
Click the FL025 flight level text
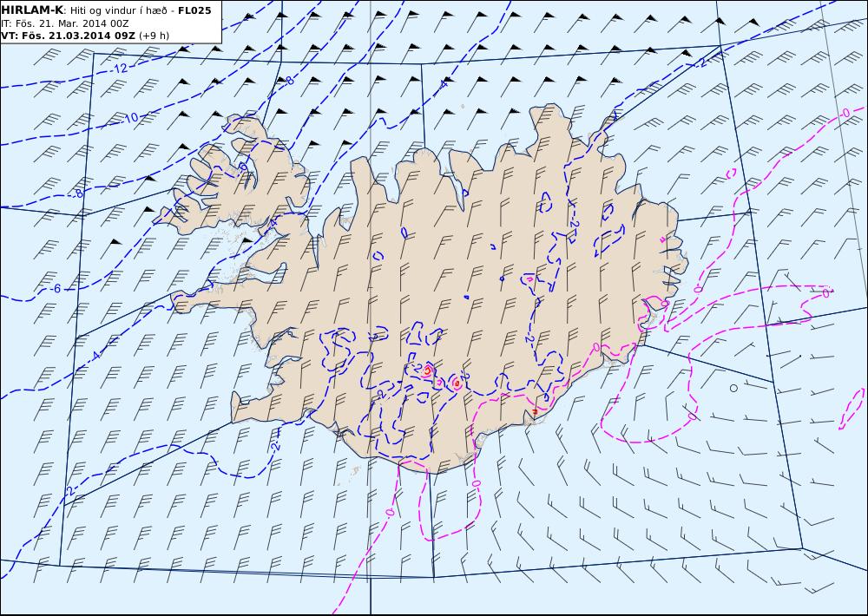point(194,10)
